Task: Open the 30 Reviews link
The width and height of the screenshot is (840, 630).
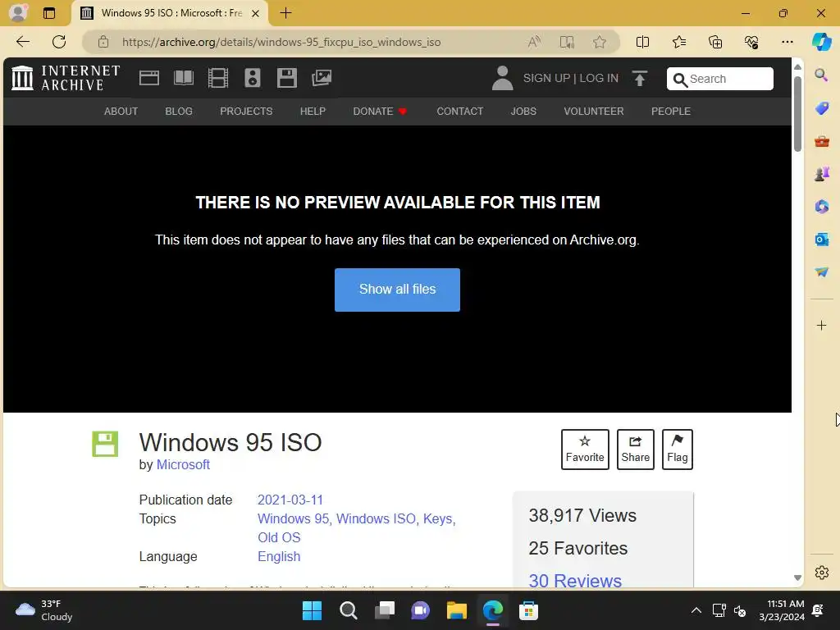Action: coord(575,581)
